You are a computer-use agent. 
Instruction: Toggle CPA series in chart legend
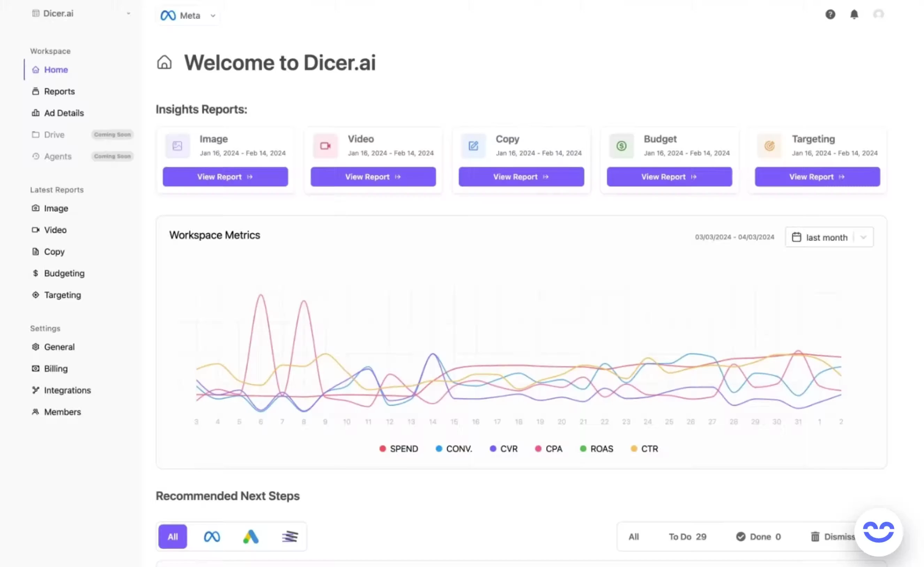548,449
